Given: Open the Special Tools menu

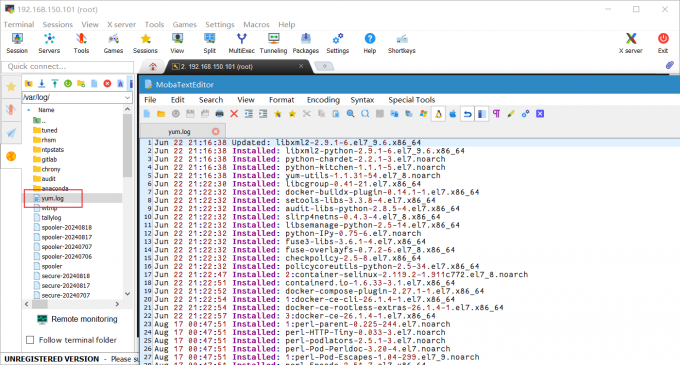Looking at the screenshot, I should [412, 100].
